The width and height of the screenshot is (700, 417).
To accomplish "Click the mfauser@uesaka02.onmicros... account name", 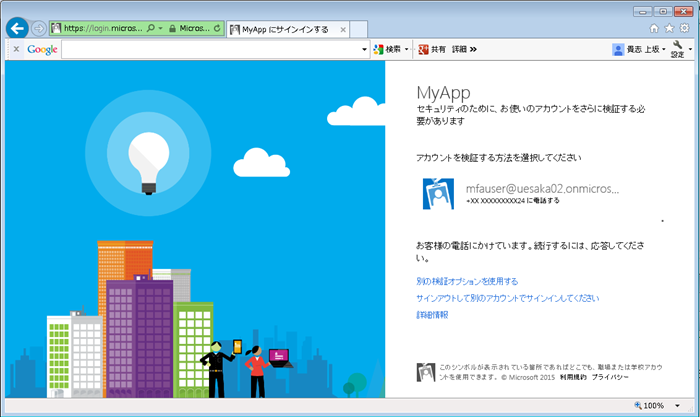I will coord(542,189).
